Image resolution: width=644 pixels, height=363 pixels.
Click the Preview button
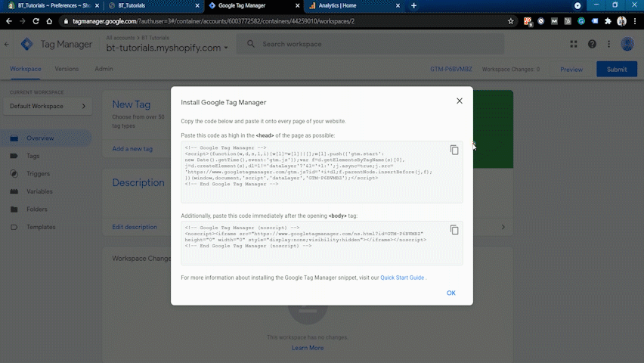coord(571,70)
